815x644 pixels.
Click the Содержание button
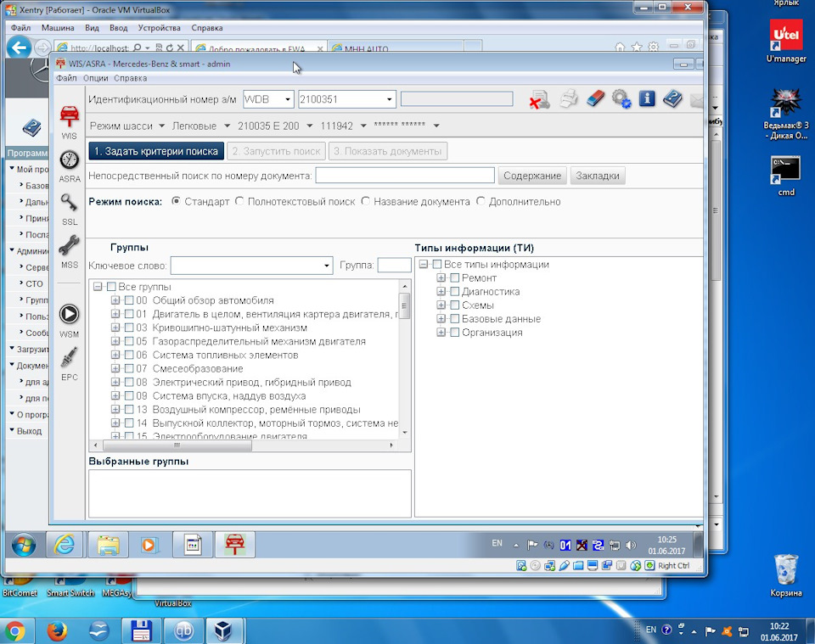(x=532, y=176)
